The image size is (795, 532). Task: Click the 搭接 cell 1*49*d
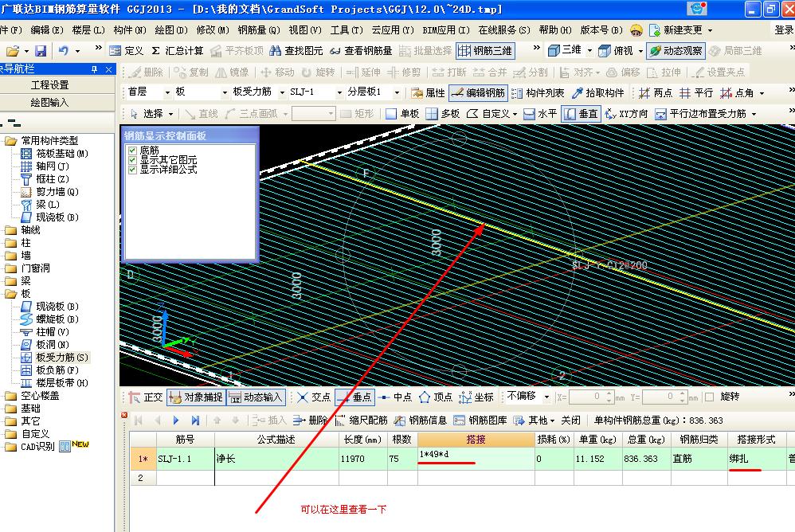pyautogui.click(x=476, y=458)
